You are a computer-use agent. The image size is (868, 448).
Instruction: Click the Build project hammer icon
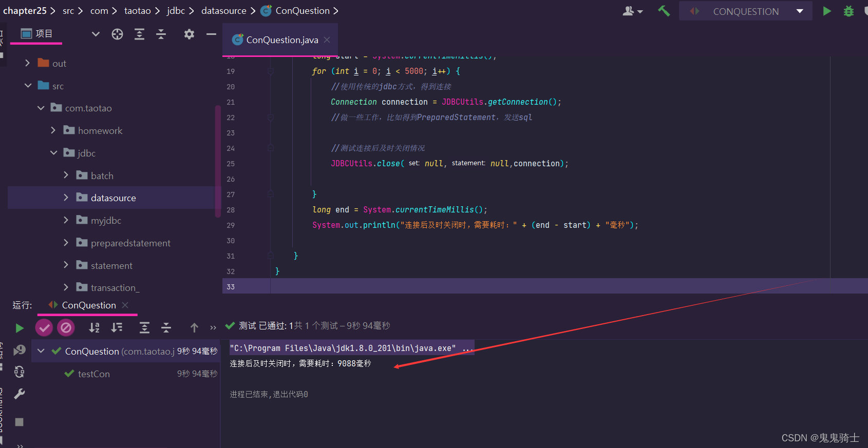click(664, 11)
